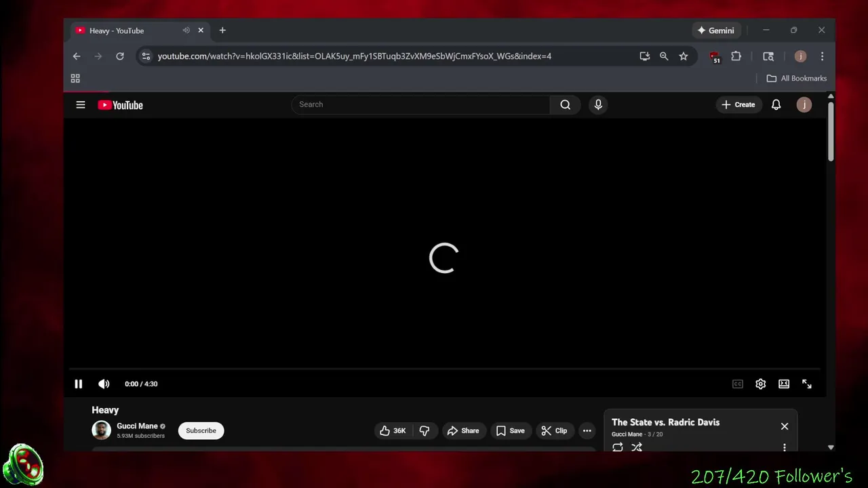Go back in browser history
This screenshot has width=868, height=488.
click(x=77, y=56)
